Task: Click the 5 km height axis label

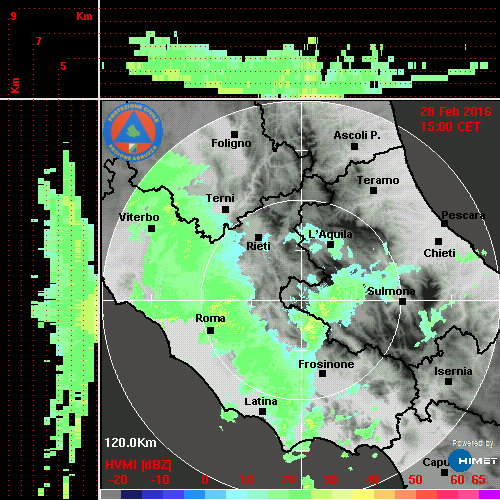Action: click(x=63, y=66)
